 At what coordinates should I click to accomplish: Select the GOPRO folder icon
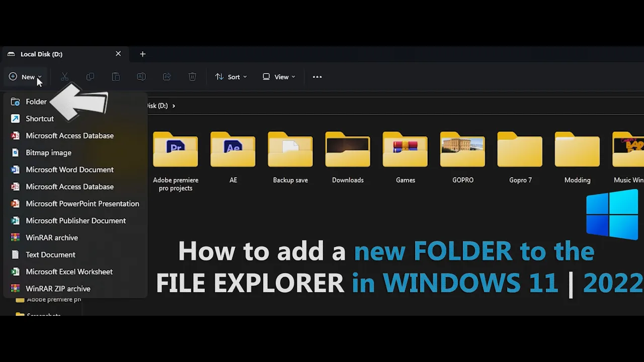462,149
